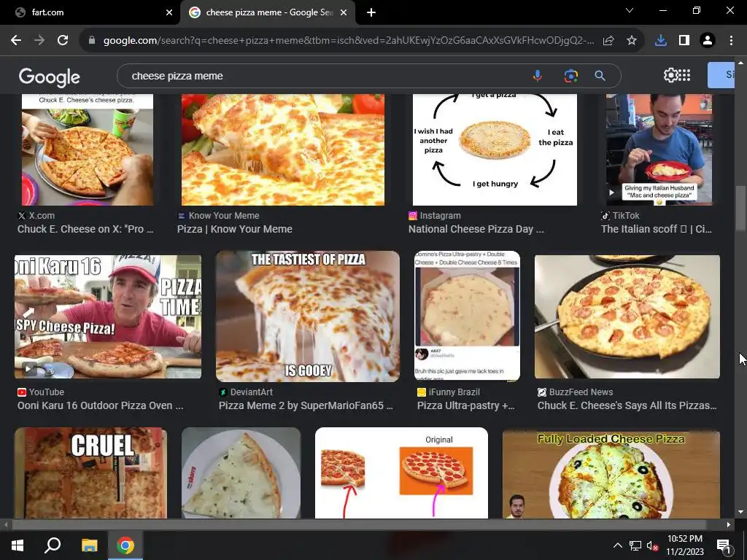Show hidden system tray icons

[x=617, y=545]
